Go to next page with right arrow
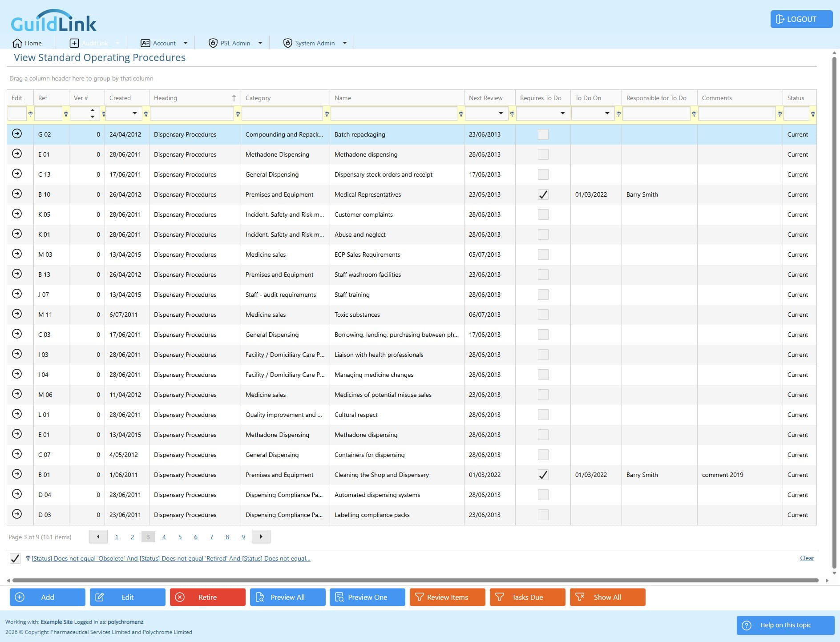 pyautogui.click(x=261, y=537)
